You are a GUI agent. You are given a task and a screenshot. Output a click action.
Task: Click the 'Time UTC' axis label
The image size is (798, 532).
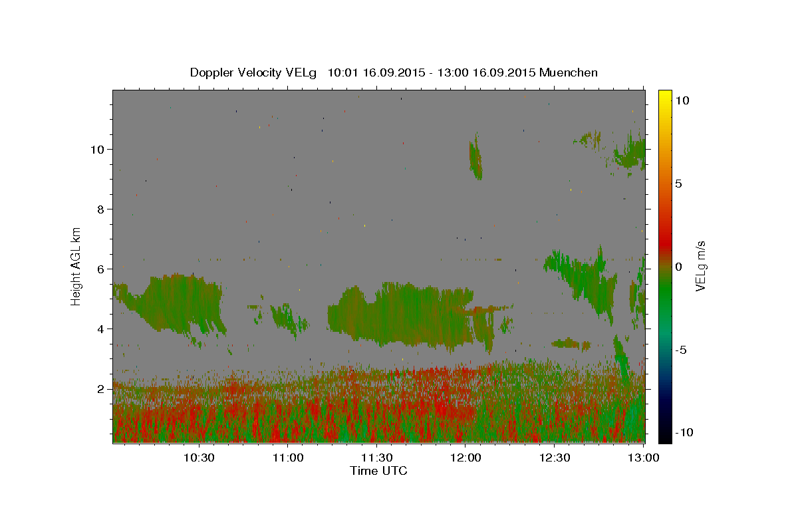click(x=378, y=471)
